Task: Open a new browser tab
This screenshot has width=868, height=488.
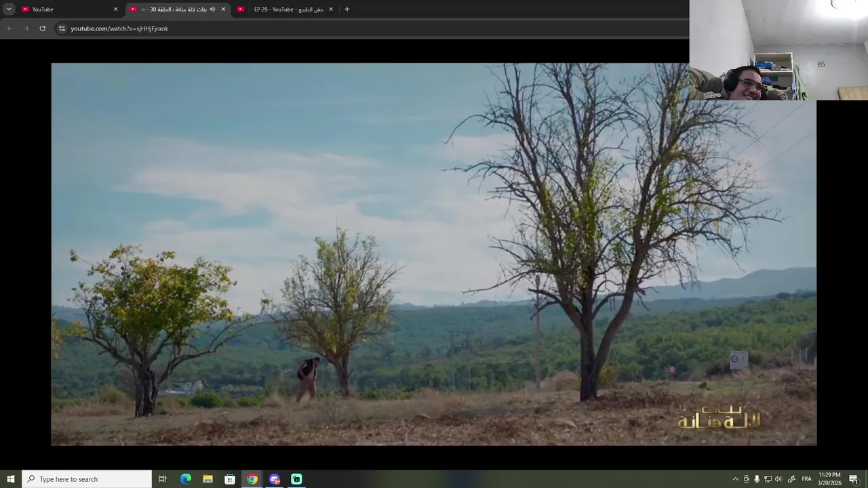Action: 347,9
